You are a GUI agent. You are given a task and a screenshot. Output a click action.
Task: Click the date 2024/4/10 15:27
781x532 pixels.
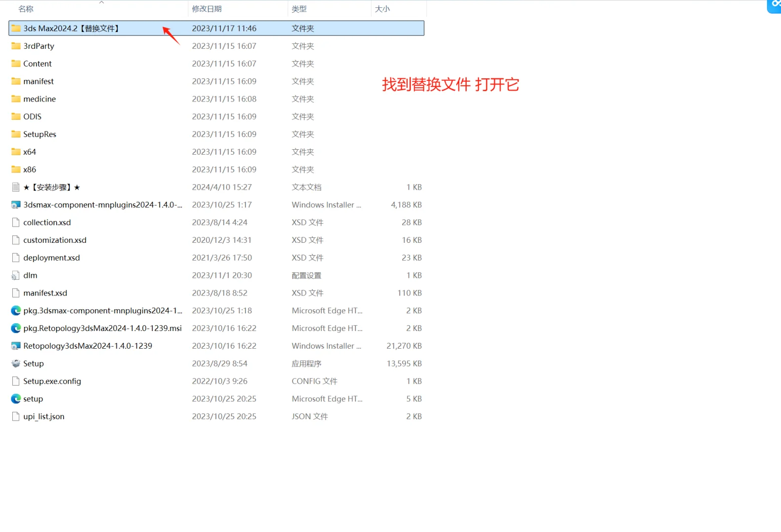222,187
